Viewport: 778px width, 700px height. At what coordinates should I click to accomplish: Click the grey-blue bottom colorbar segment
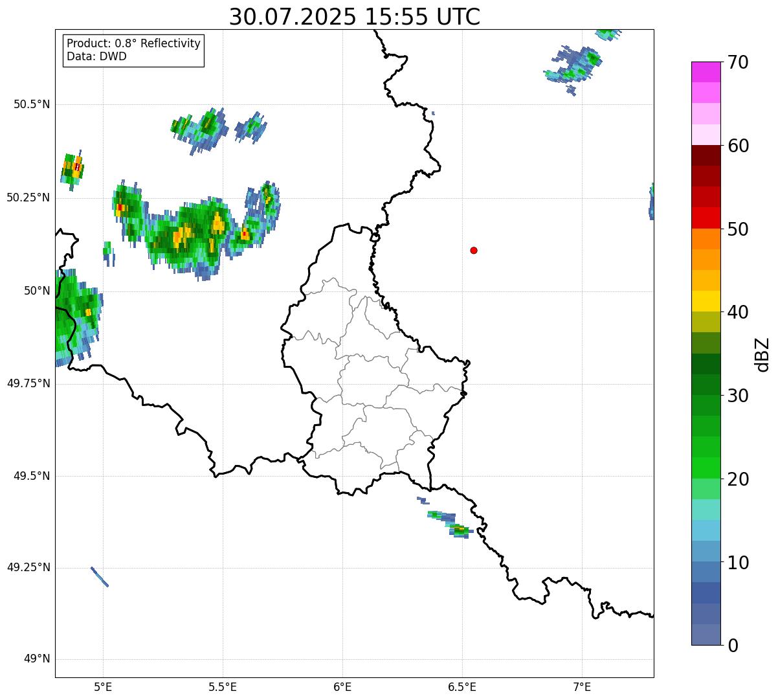[x=706, y=635]
